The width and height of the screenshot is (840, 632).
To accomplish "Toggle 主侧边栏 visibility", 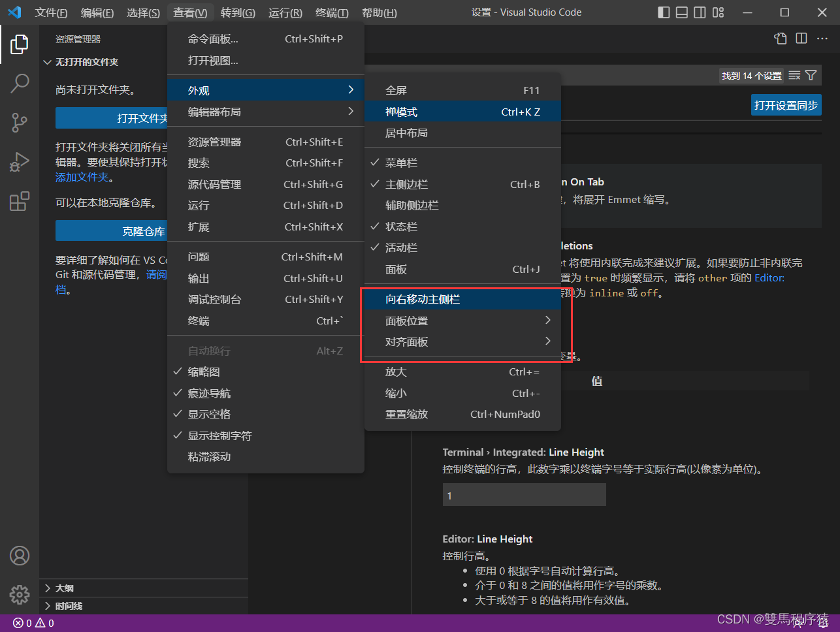I will point(462,185).
